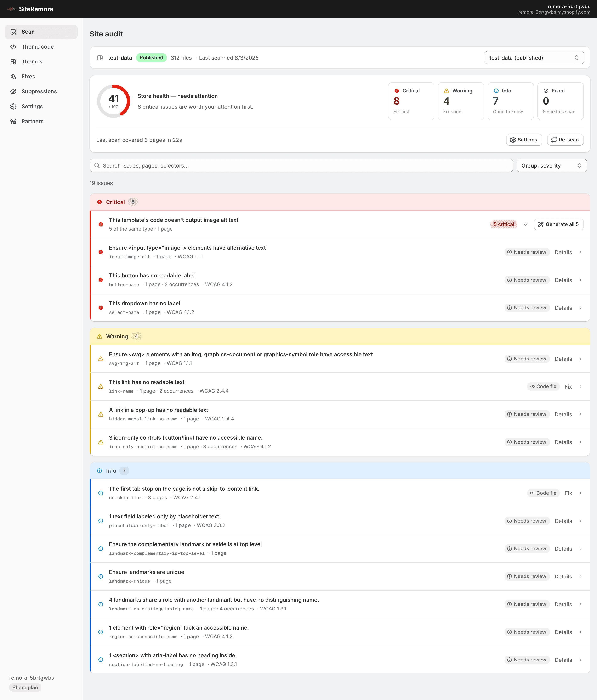Viewport: 597px width, 700px height.
Task: Start a Re-scan
Action: pos(565,140)
